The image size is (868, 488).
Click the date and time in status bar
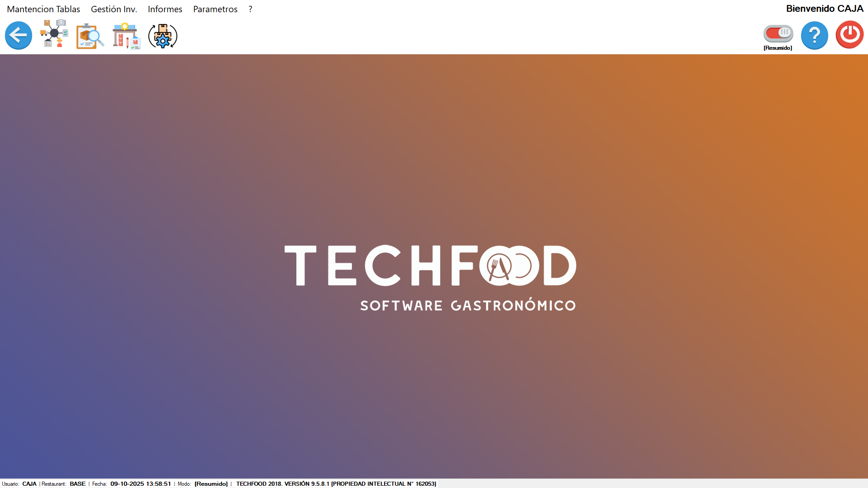140,484
